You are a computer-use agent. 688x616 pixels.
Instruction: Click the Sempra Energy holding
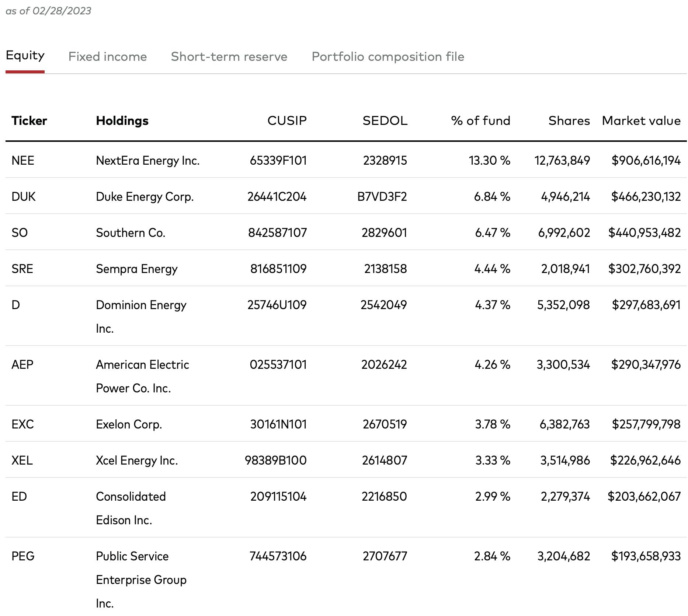click(x=136, y=269)
